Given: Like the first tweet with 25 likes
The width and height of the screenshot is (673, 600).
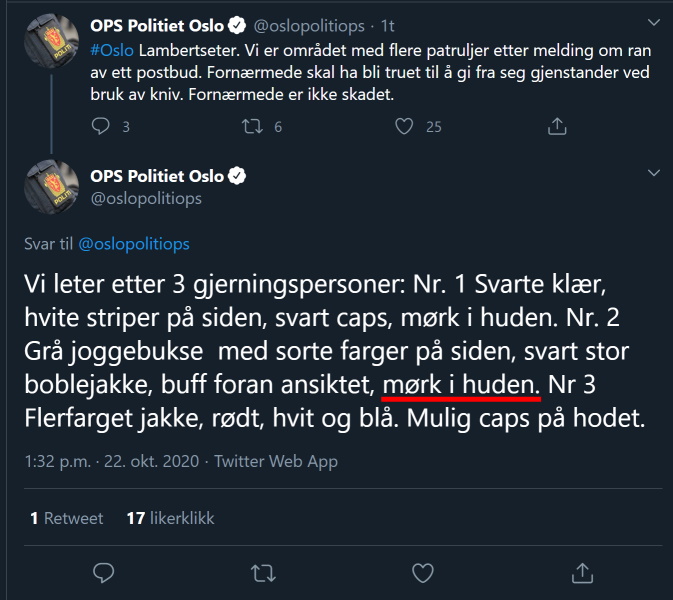Looking at the screenshot, I should point(404,126).
